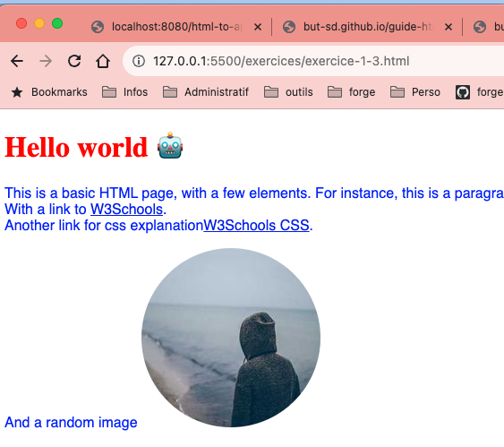Reload the current page
This screenshot has height=447, width=504.
pos(74,61)
